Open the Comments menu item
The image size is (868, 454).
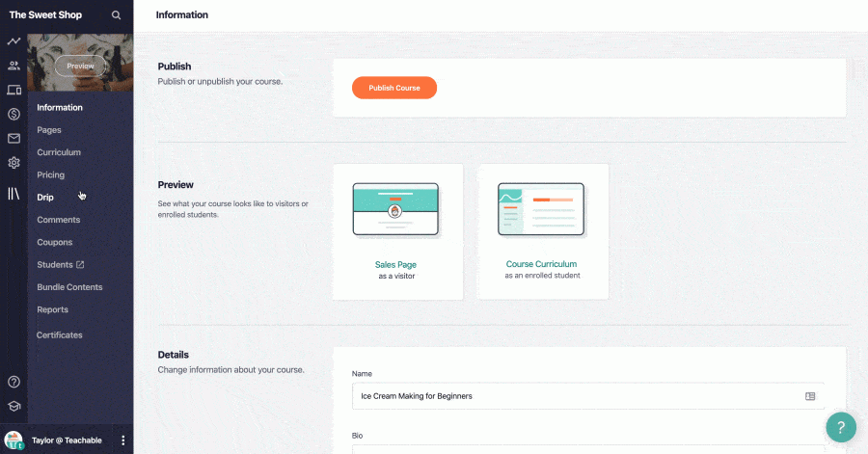tap(59, 220)
